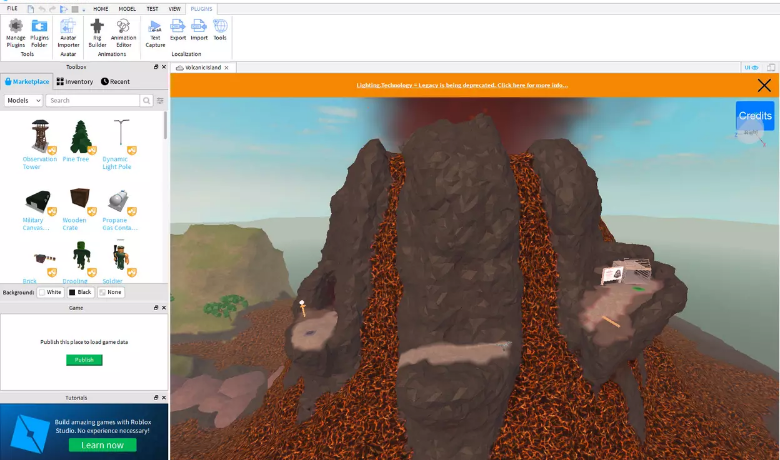
Task: Open the Lighting Technology deprecation link
Action: [462, 85]
